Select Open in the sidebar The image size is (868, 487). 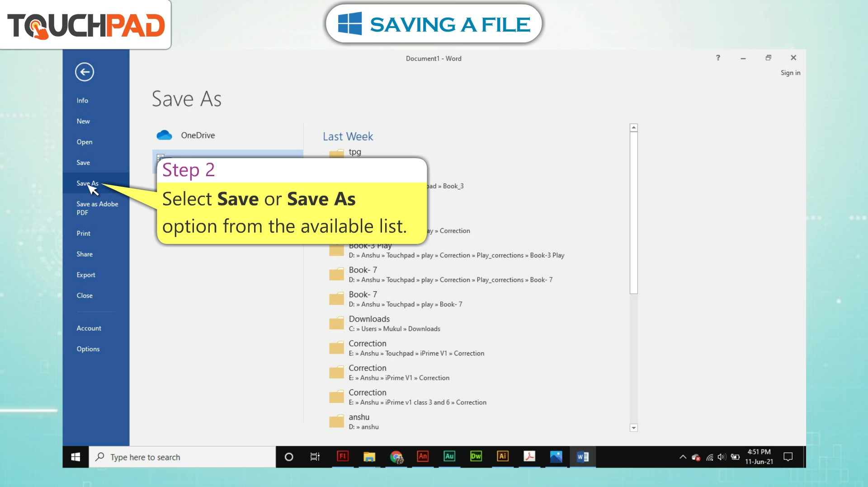click(85, 142)
